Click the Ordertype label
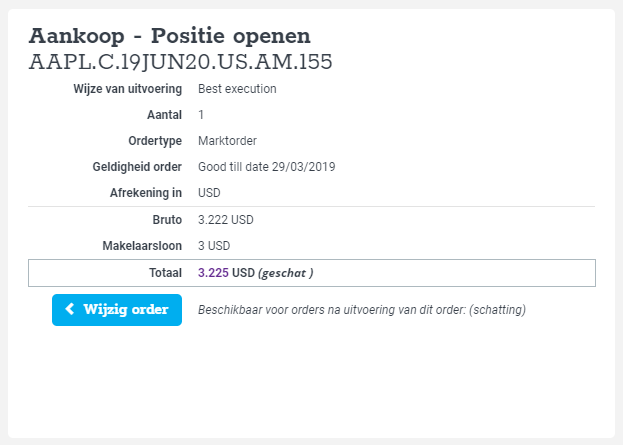623x445 pixels. click(155, 141)
